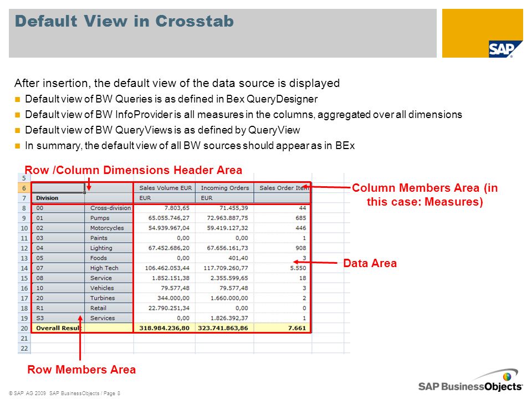532x399 pixels.
Task: Select Retail sales volume 22.790.251,34
Action: [x=165, y=308]
